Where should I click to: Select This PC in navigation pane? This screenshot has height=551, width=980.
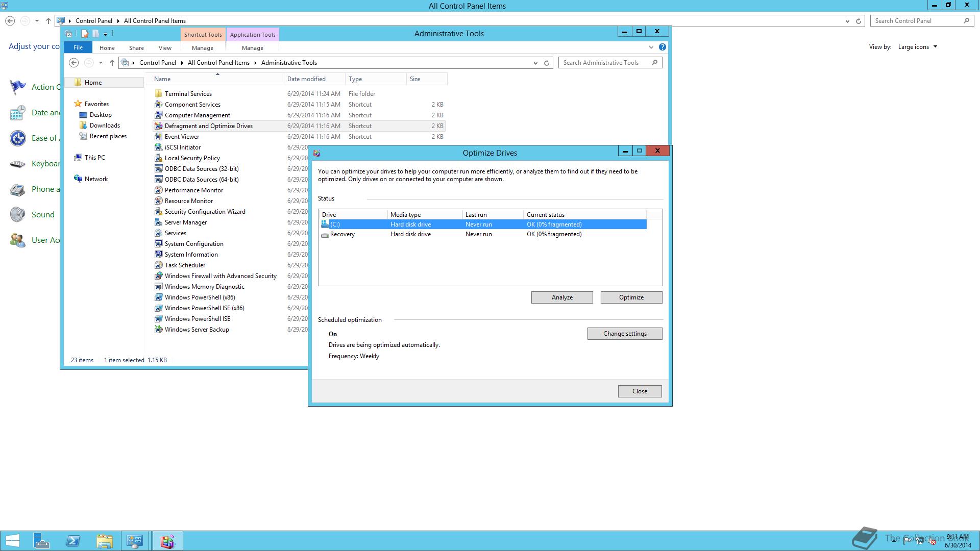pyautogui.click(x=95, y=158)
